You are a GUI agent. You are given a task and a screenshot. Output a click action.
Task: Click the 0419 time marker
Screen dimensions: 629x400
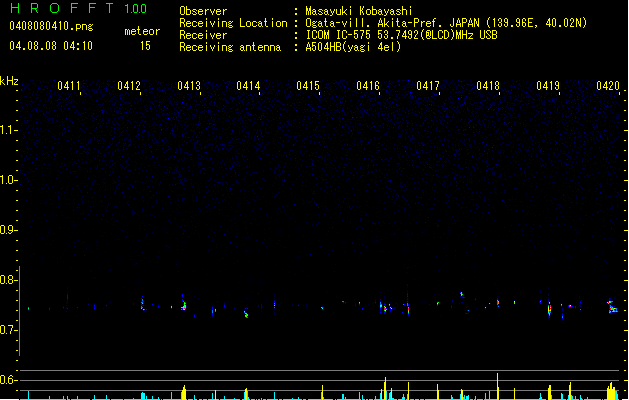548,86
